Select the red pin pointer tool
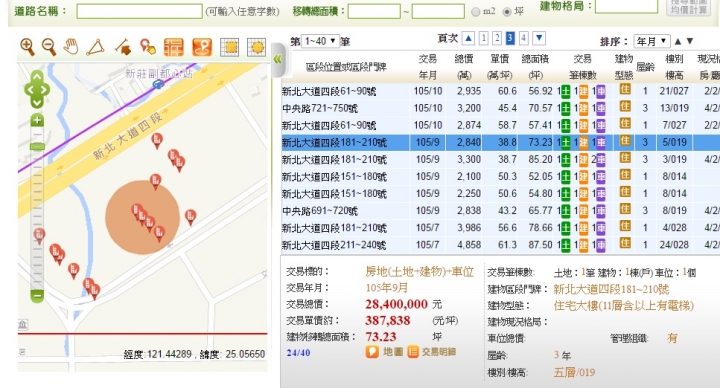The height and width of the screenshot is (388, 720). pos(147,47)
